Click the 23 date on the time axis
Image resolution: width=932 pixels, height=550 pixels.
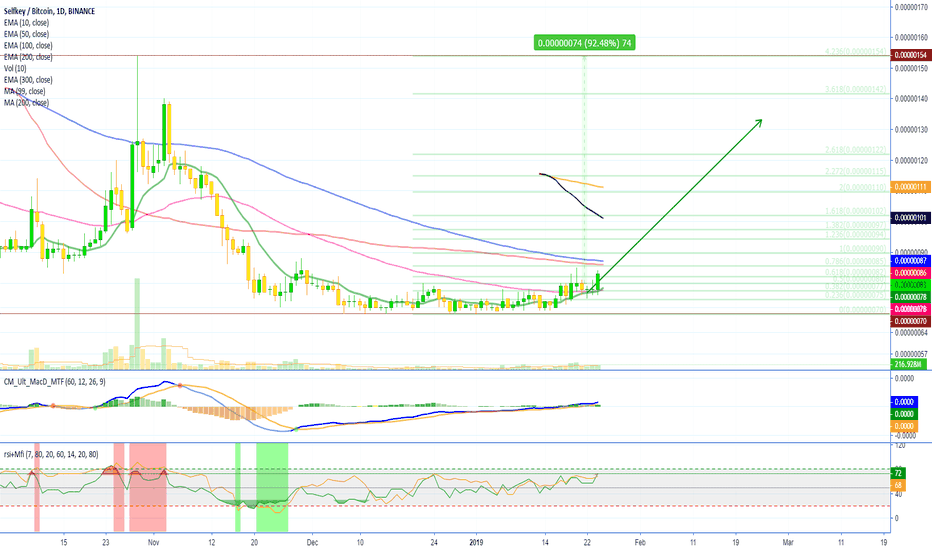(105, 542)
